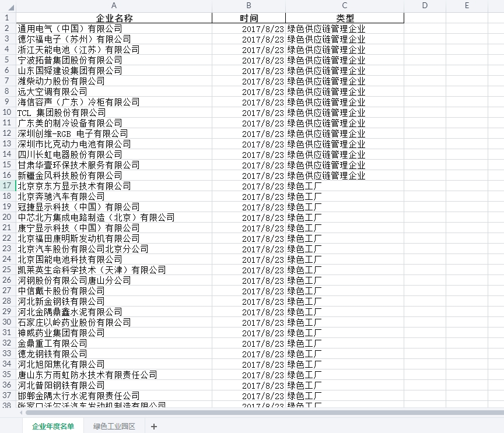The image size is (504, 433).
Task: Select cell 浙江天能电池（江苏）有限公司
Action: pyautogui.click(x=114, y=50)
